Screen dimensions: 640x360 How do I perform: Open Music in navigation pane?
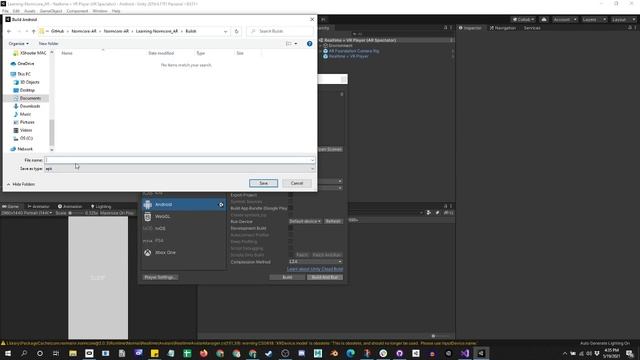25,114
